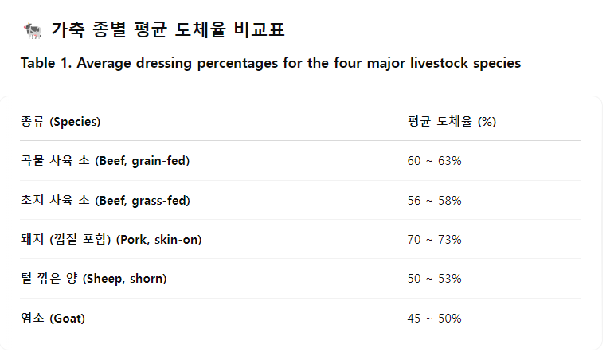The image size is (610, 364).
Task: Select the 염소 (Goat) row label
Action: [x=53, y=319]
